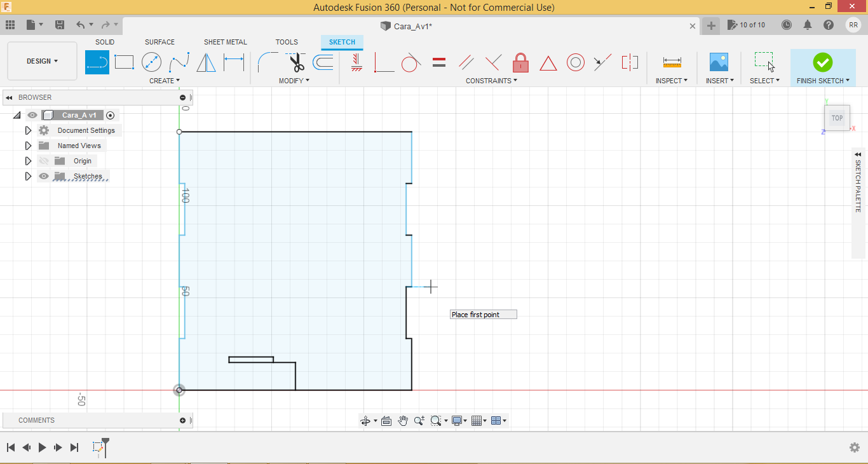
Task: Expand the Named Views node
Action: [28, 146]
